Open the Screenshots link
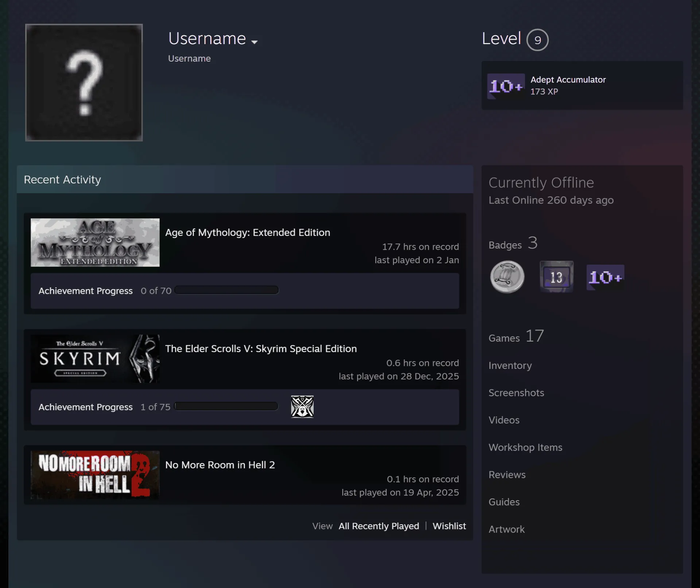700x588 pixels. pos(516,393)
